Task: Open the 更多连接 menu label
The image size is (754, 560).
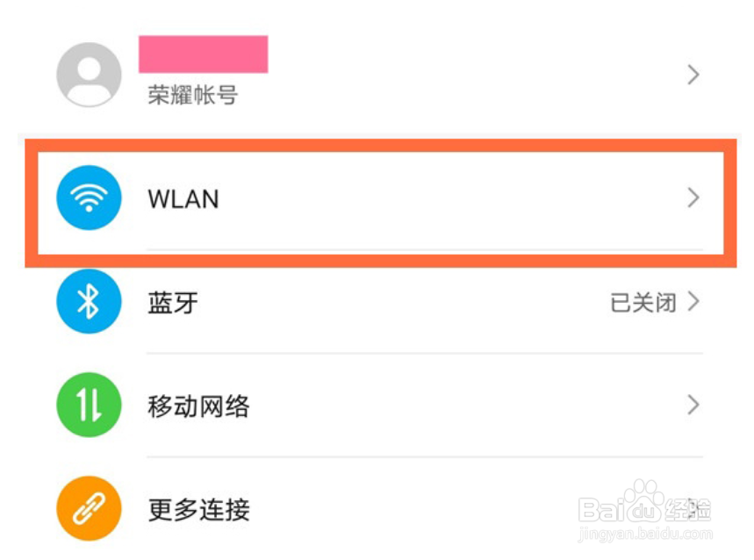Action: pos(198,509)
